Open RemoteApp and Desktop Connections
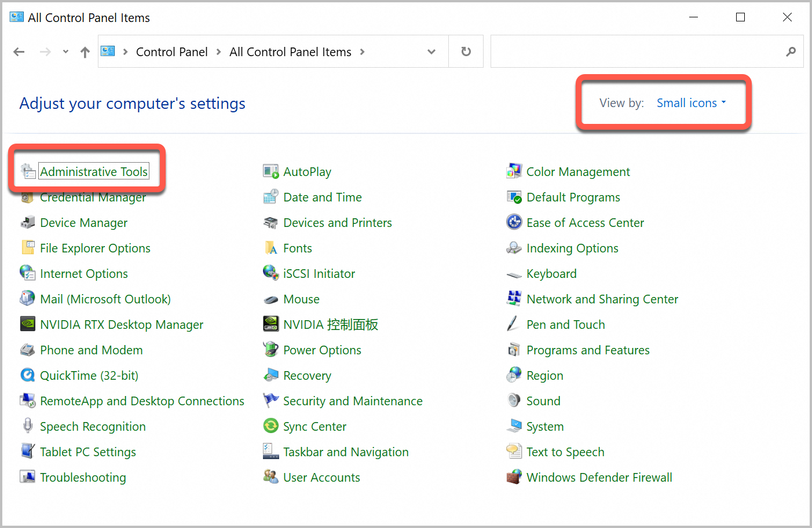This screenshot has width=812, height=528. [142, 401]
